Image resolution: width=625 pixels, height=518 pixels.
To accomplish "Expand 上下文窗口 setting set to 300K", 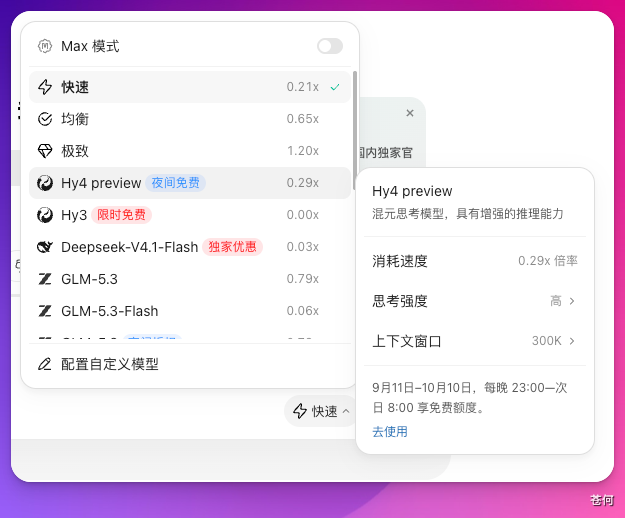I will pyautogui.click(x=475, y=341).
